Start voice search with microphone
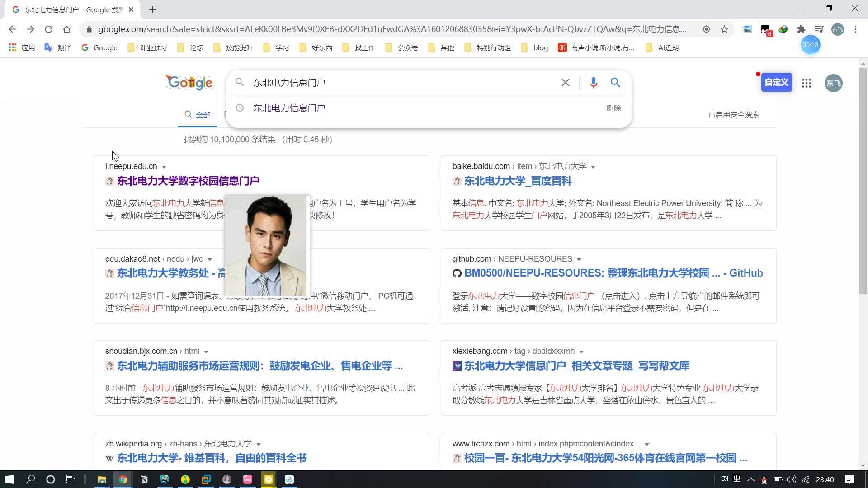 pyautogui.click(x=593, y=83)
